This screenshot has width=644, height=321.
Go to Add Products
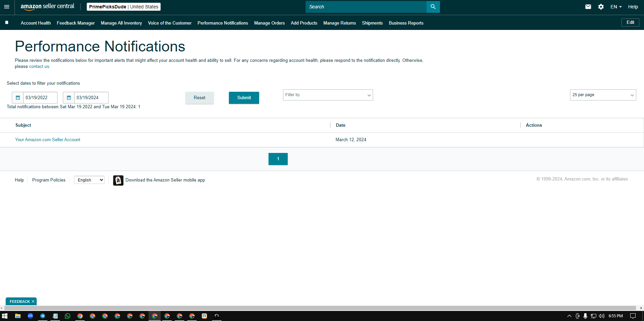pos(304,23)
